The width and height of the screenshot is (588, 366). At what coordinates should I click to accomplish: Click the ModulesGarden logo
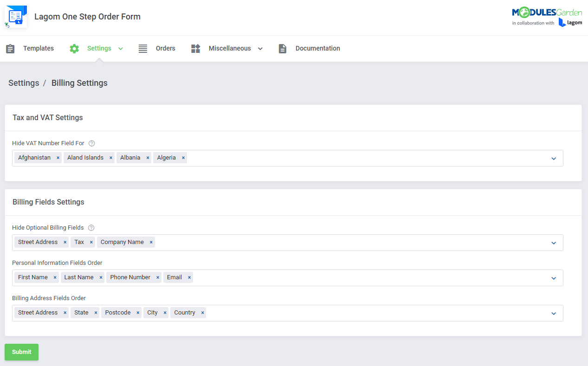click(x=547, y=13)
